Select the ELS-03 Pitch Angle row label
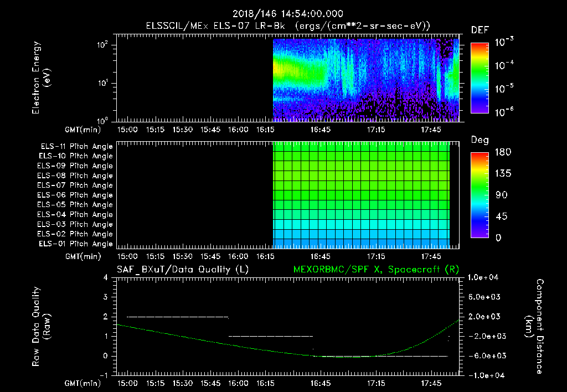Viewport: 567px width, 392px height. pos(75,225)
